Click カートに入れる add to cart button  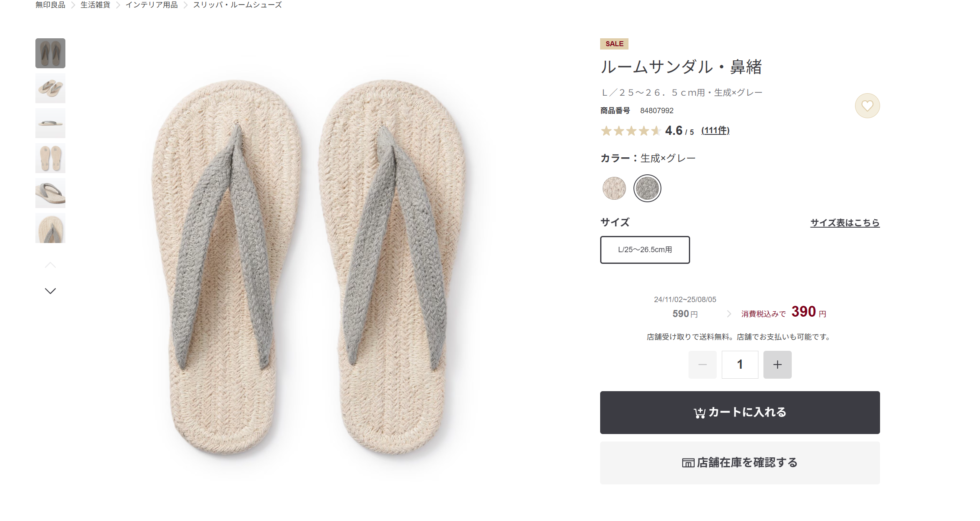pos(740,412)
